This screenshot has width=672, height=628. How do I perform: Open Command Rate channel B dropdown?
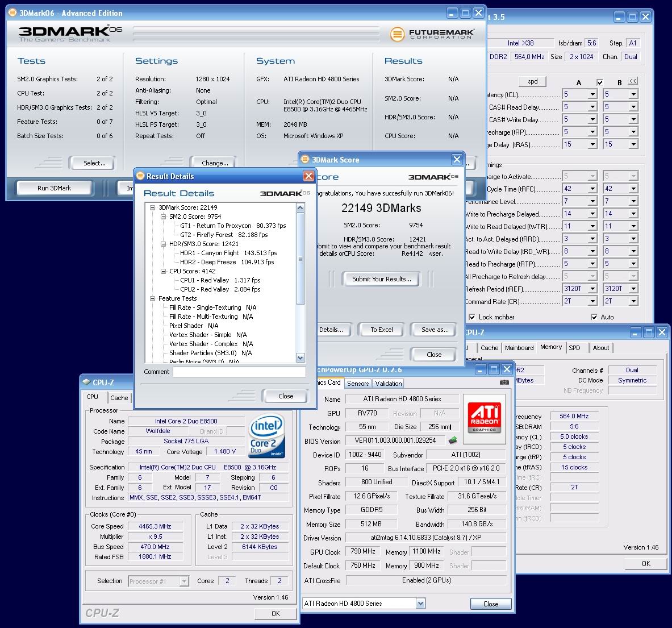pos(633,301)
